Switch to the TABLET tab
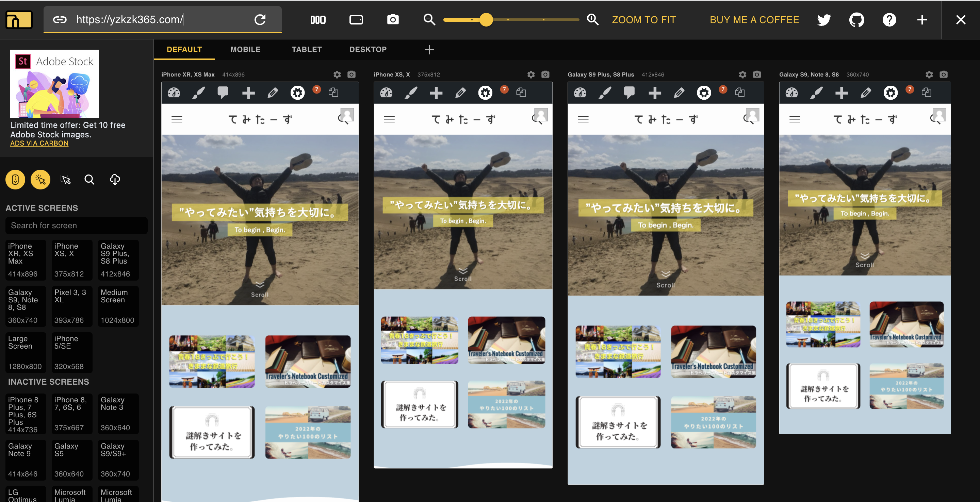The height and width of the screenshot is (502, 980). coord(307,49)
